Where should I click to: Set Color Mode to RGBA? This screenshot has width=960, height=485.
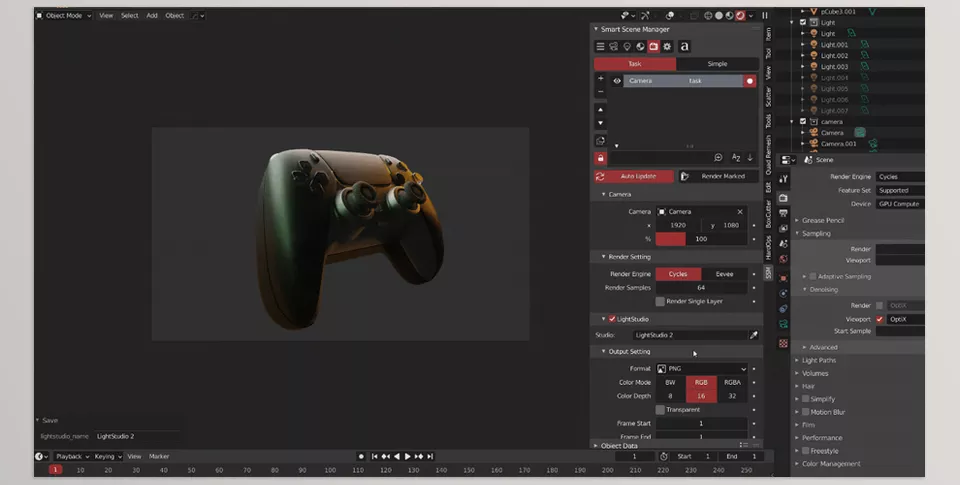click(x=732, y=382)
